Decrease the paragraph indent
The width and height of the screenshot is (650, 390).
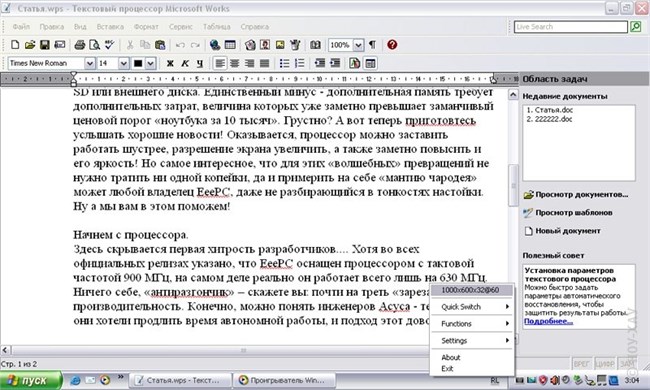pos(320,63)
